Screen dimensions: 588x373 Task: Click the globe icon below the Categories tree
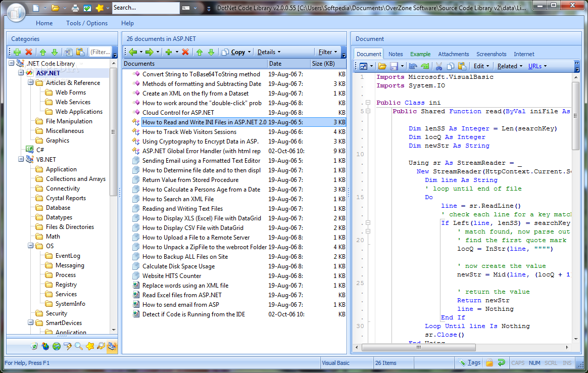[x=57, y=346]
